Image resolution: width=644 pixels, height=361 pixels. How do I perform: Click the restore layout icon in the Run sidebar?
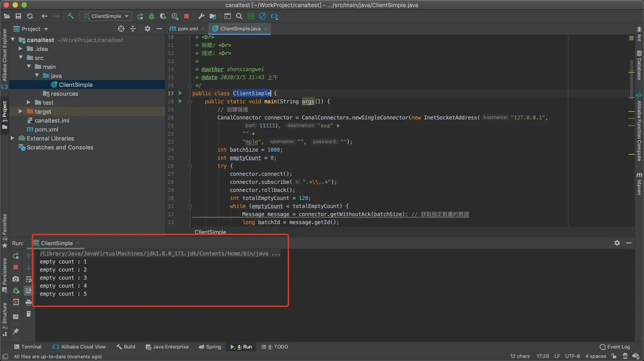click(x=16, y=316)
